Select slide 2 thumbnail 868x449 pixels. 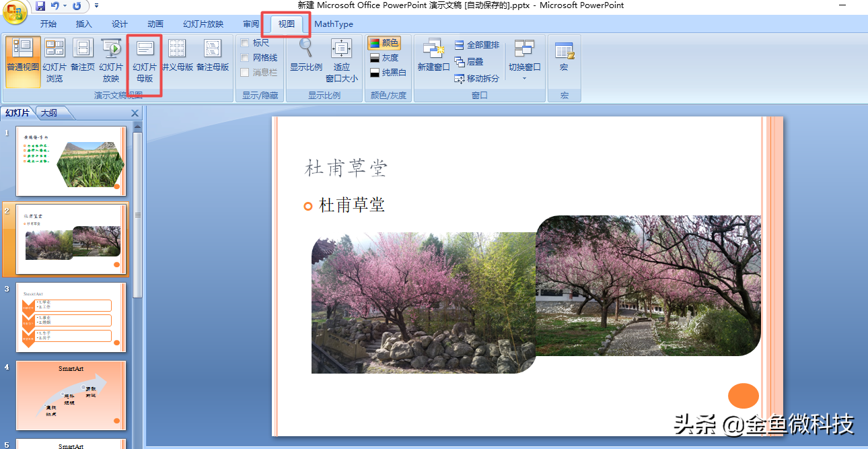pos(71,240)
